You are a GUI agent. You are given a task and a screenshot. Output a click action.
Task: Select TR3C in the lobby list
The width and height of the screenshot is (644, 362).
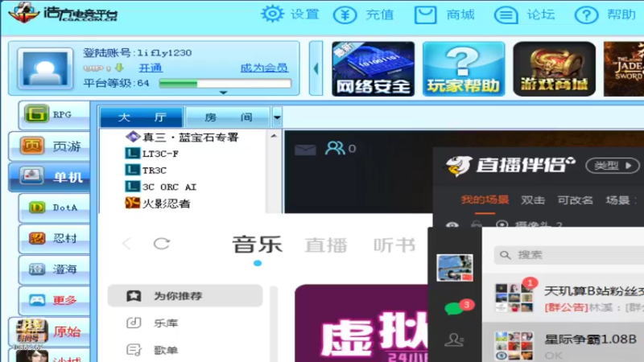click(146, 170)
